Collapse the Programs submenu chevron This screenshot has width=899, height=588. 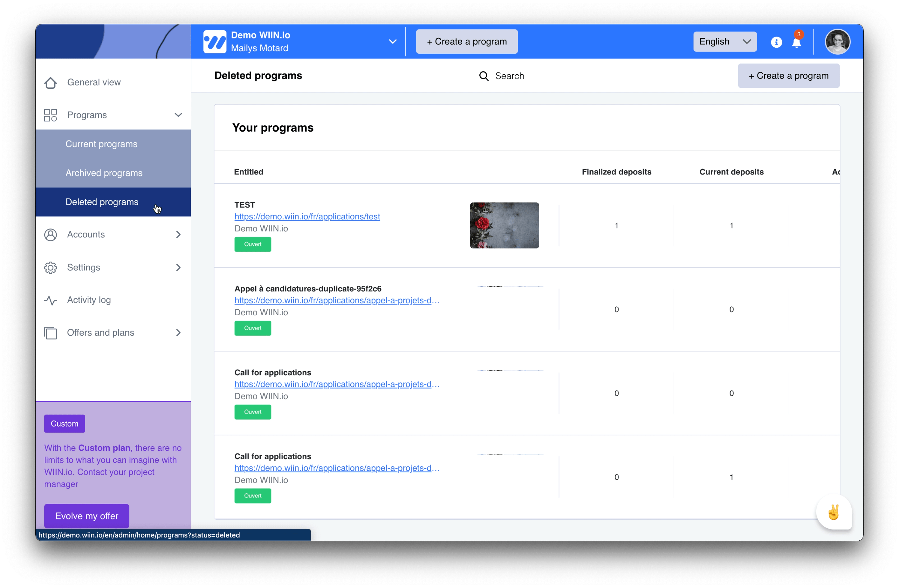178,115
